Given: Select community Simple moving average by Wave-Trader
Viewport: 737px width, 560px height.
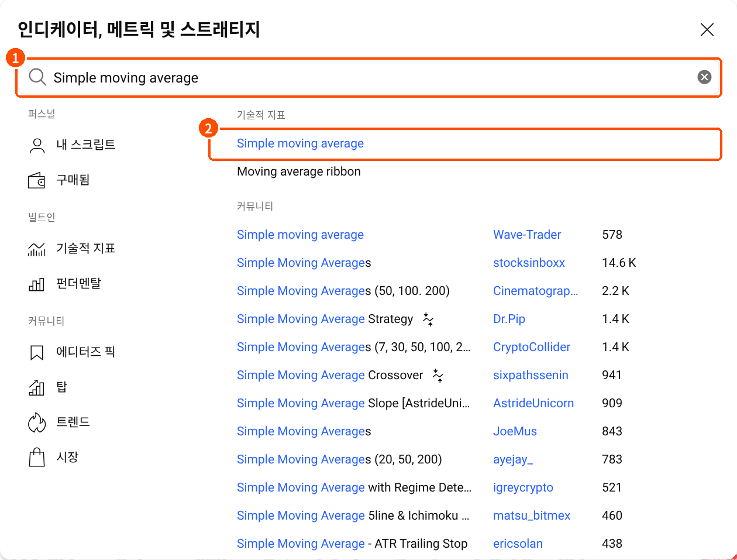Looking at the screenshot, I should point(300,235).
